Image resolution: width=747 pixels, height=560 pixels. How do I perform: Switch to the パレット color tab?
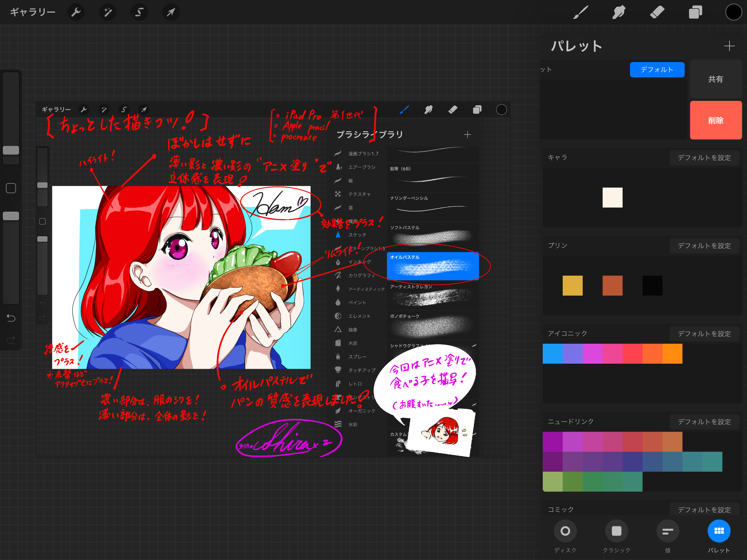click(719, 537)
